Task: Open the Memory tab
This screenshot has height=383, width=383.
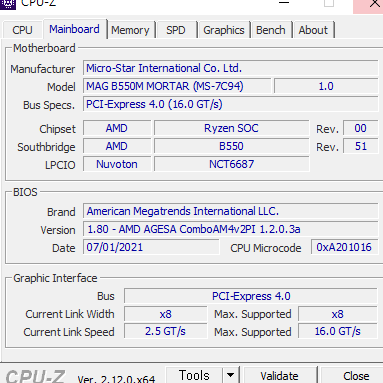Action: coord(130,30)
